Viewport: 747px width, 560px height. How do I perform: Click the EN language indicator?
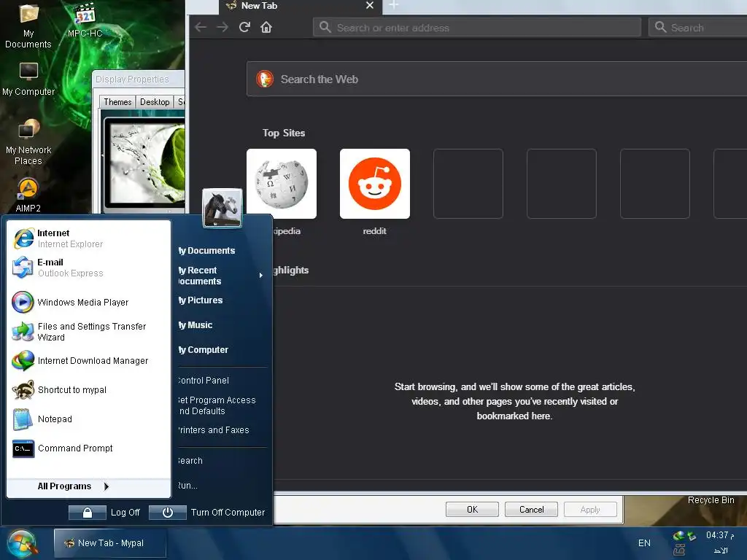(644, 542)
